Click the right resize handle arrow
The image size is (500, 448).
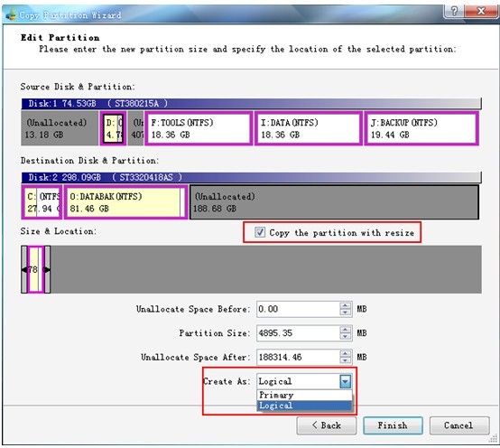[47, 270]
